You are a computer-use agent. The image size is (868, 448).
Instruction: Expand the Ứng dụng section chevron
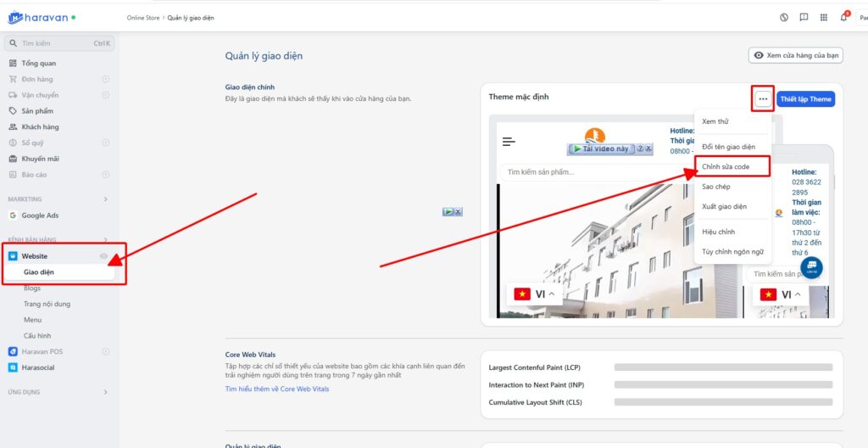pyautogui.click(x=105, y=392)
